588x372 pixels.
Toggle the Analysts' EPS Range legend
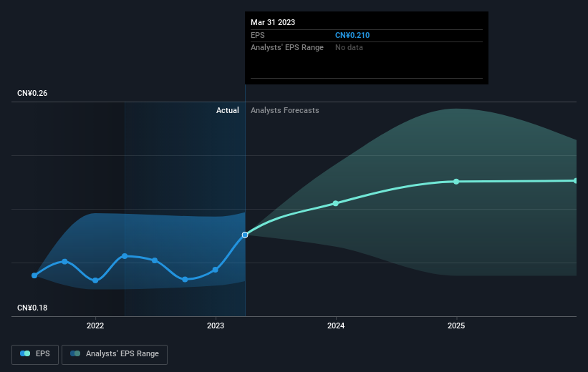(115, 354)
